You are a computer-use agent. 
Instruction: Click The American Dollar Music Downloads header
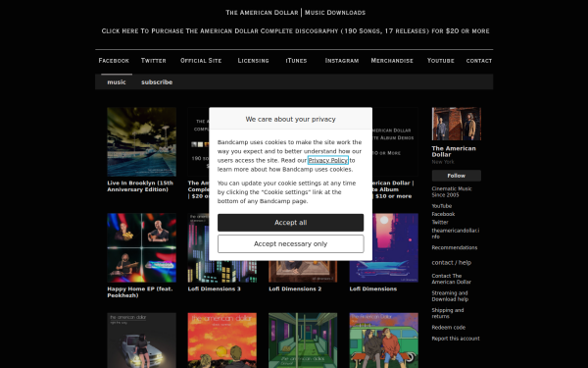point(295,13)
